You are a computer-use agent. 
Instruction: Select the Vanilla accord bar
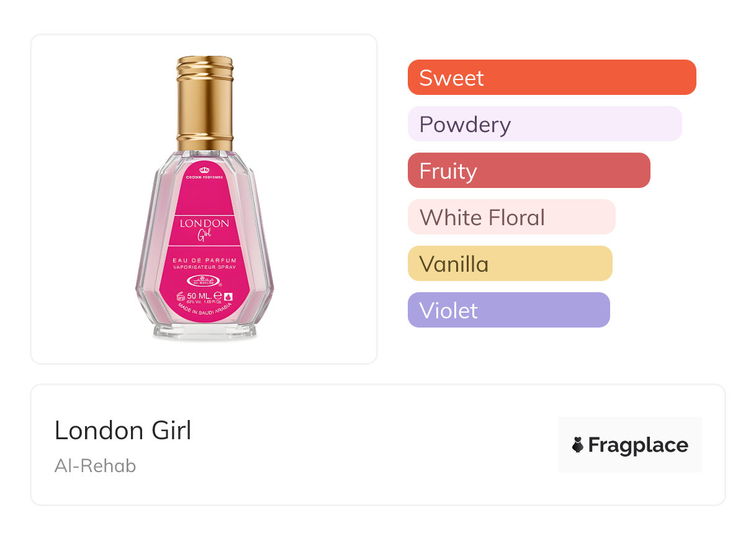[510, 264]
